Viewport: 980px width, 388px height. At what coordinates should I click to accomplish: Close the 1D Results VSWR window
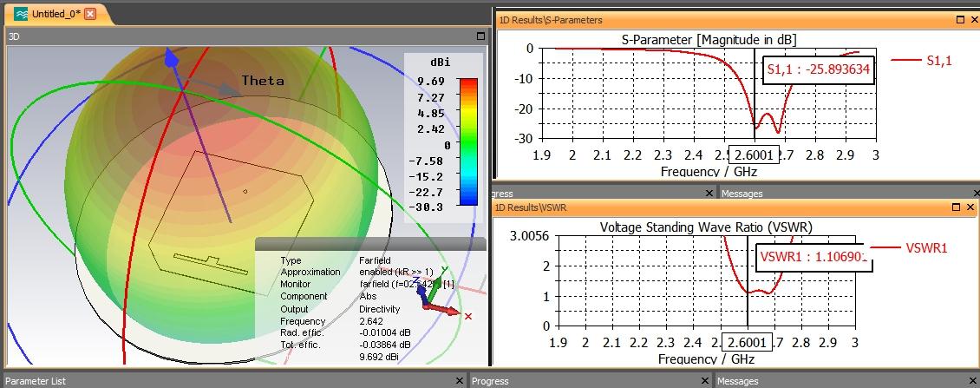point(970,207)
